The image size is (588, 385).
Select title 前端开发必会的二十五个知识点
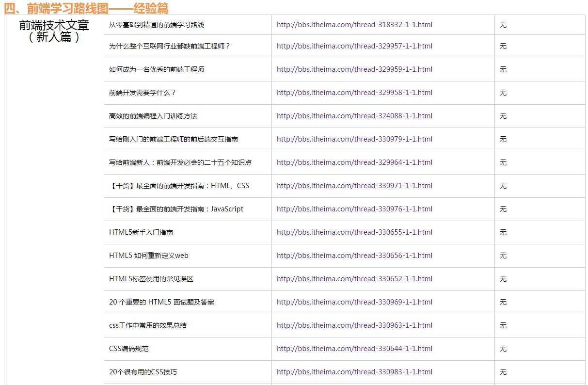pyautogui.click(x=204, y=162)
